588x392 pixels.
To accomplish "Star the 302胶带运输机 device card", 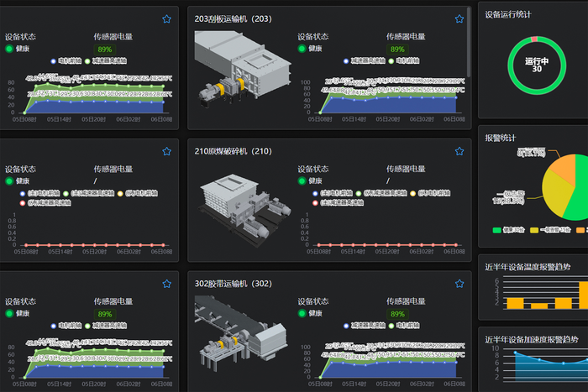I will pyautogui.click(x=459, y=284).
